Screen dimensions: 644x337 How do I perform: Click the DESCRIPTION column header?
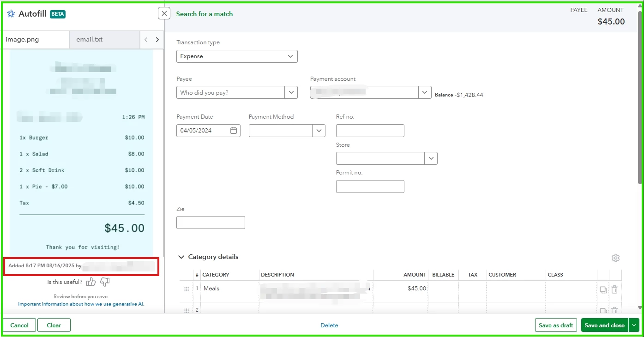(x=277, y=275)
